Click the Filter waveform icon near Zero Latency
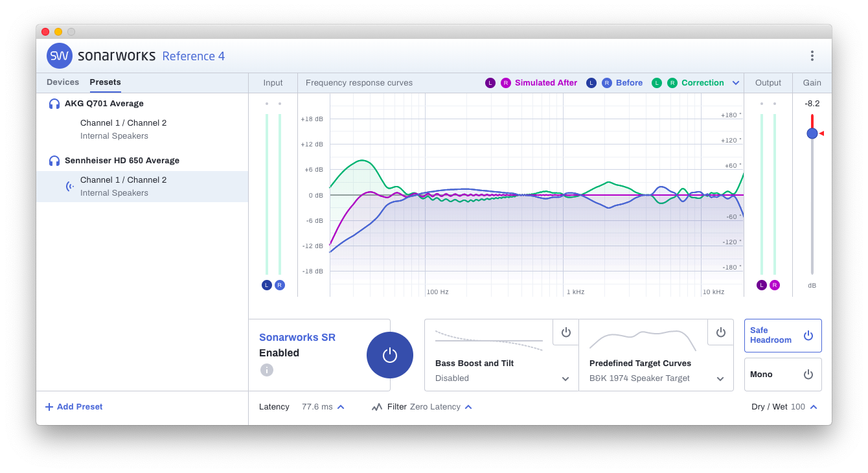Image resolution: width=868 pixels, height=473 pixels. pos(377,407)
